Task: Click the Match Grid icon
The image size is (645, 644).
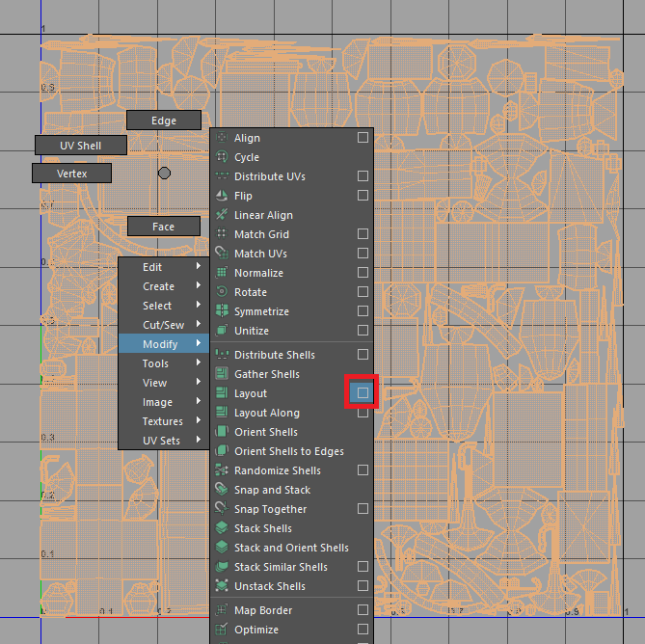Action: click(x=222, y=234)
